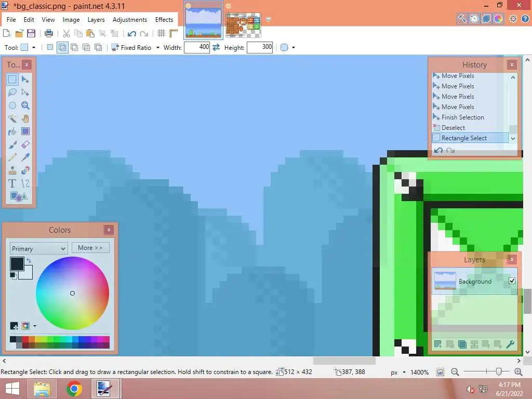Click the New image icon
The height and width of the screenshot is (399, 532).
pos(7,33)
